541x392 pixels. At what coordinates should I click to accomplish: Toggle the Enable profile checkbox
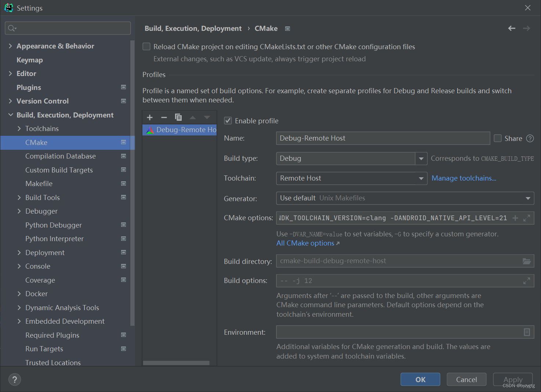(228, 121)
